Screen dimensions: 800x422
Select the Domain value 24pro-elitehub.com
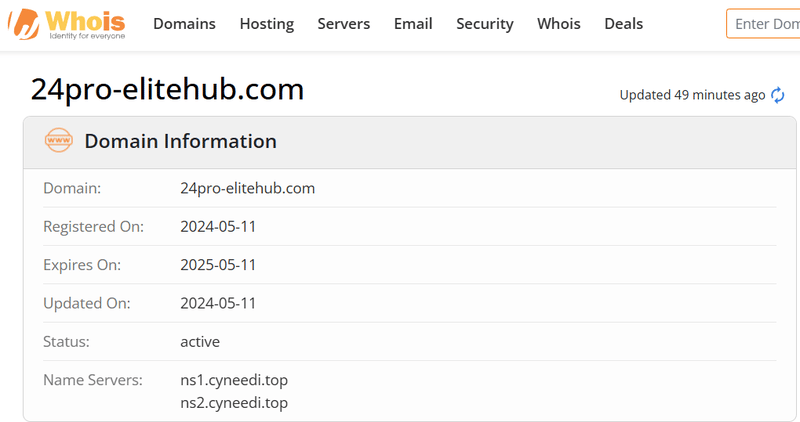point(247,188)
